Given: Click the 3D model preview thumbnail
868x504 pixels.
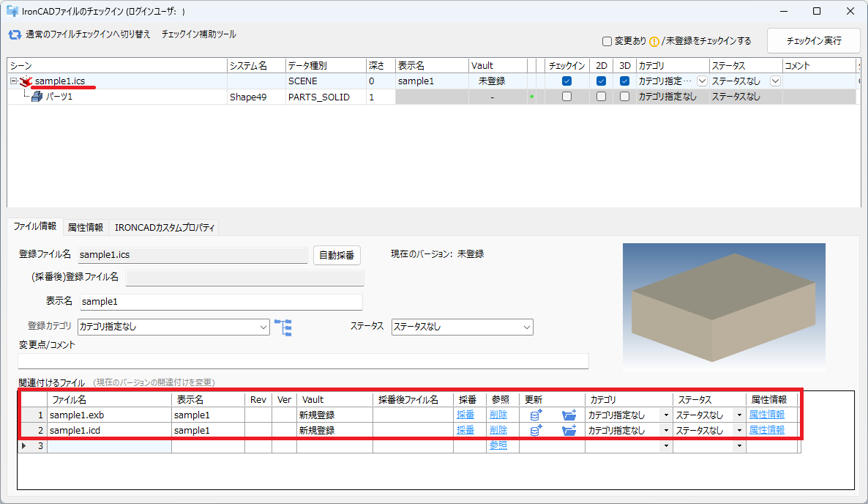Looking at the screenshot, I should pos(723,308).
